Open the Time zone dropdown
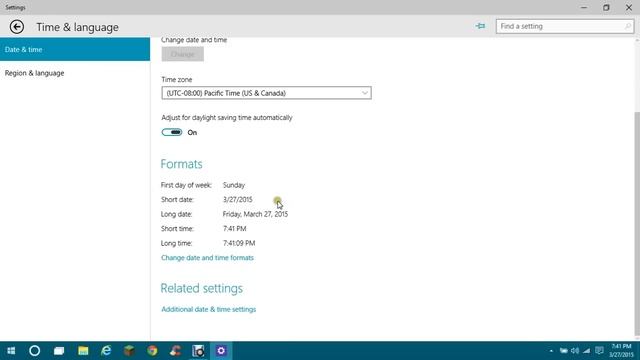Screen dimensions: 640x360 pos(266,93)
